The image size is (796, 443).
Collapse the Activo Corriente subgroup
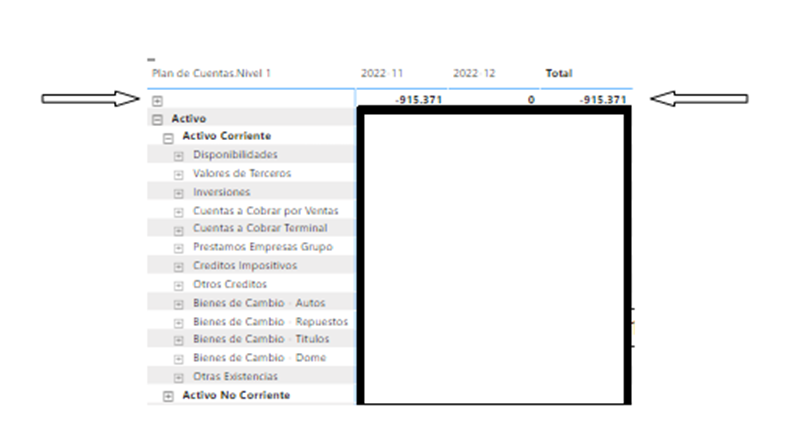click(x=169, y=138)
